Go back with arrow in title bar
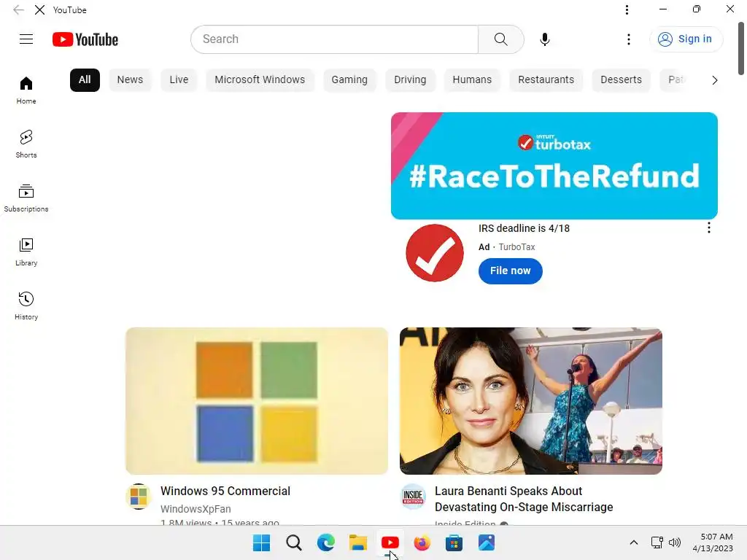 point(18,10)
